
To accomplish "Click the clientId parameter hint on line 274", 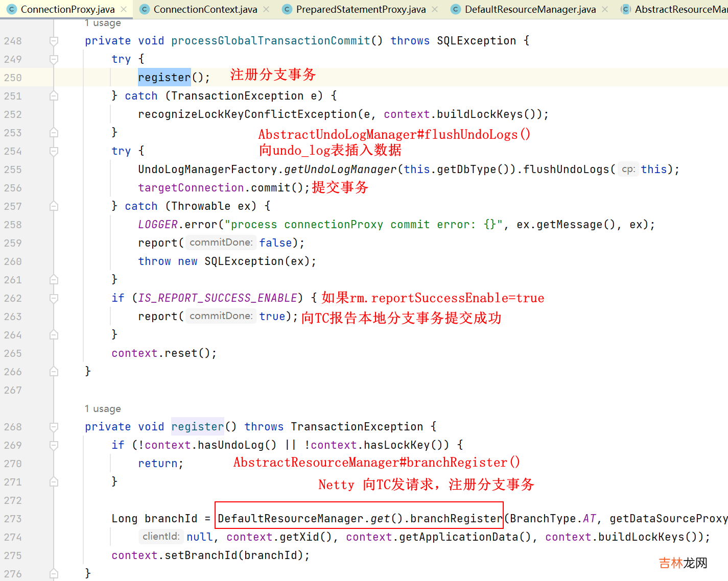I will pos(161,537).
